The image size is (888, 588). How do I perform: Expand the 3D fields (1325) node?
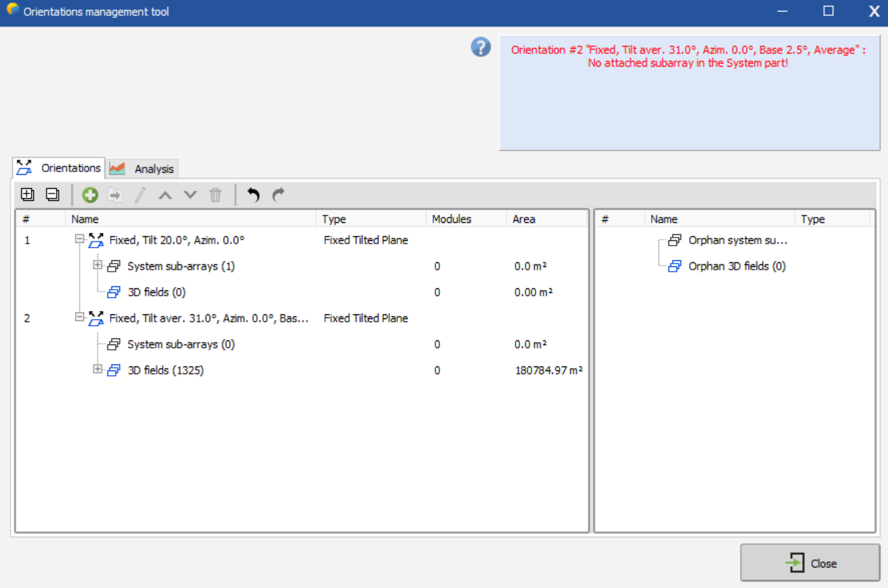98,369
